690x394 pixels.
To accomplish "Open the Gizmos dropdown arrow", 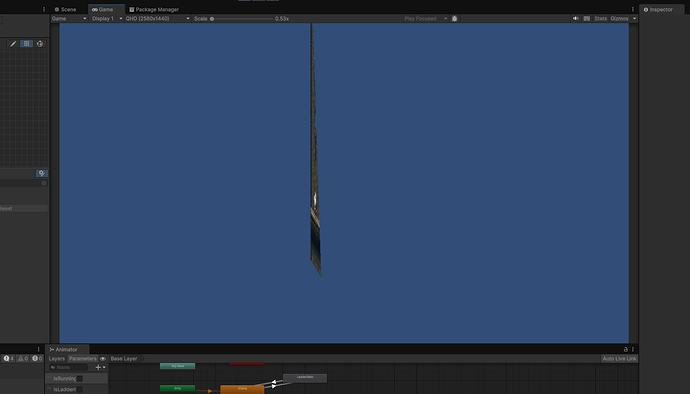I will coord(634,18).
